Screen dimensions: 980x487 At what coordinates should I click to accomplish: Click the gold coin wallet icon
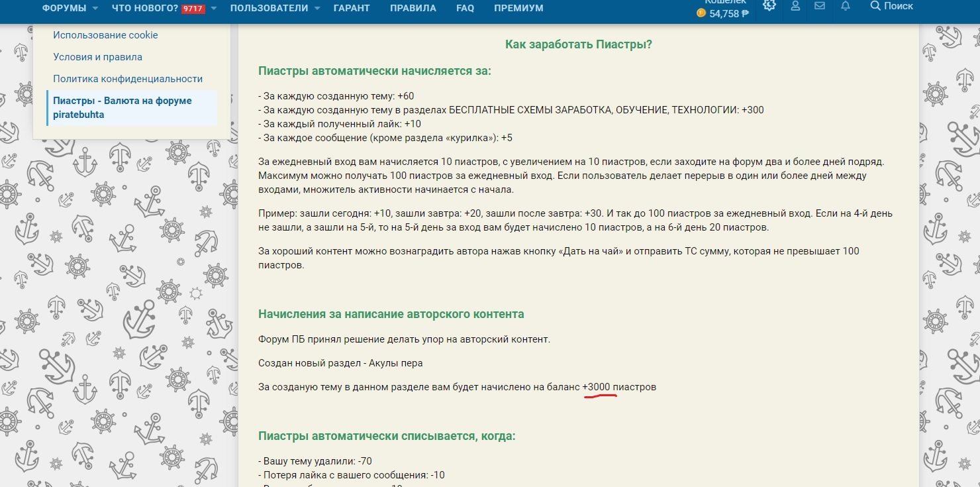(x=701, y=13)
